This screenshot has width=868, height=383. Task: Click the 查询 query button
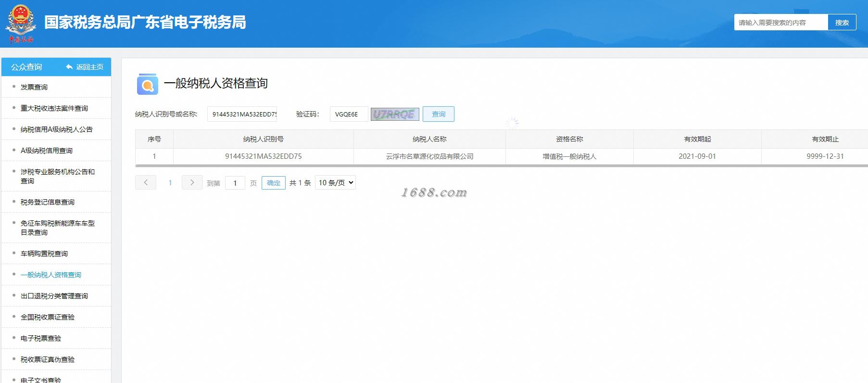(439, 114)
